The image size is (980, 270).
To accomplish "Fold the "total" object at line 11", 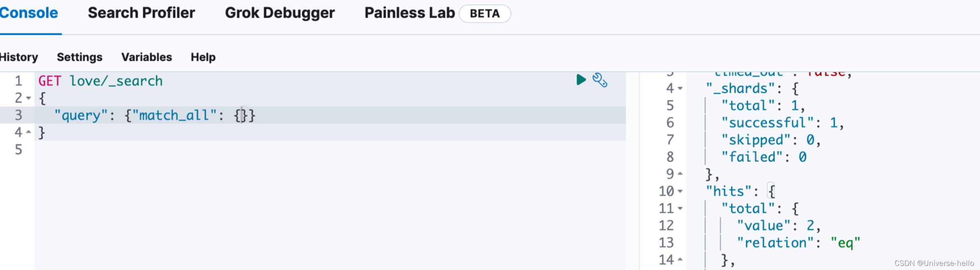I will point(680,208).
